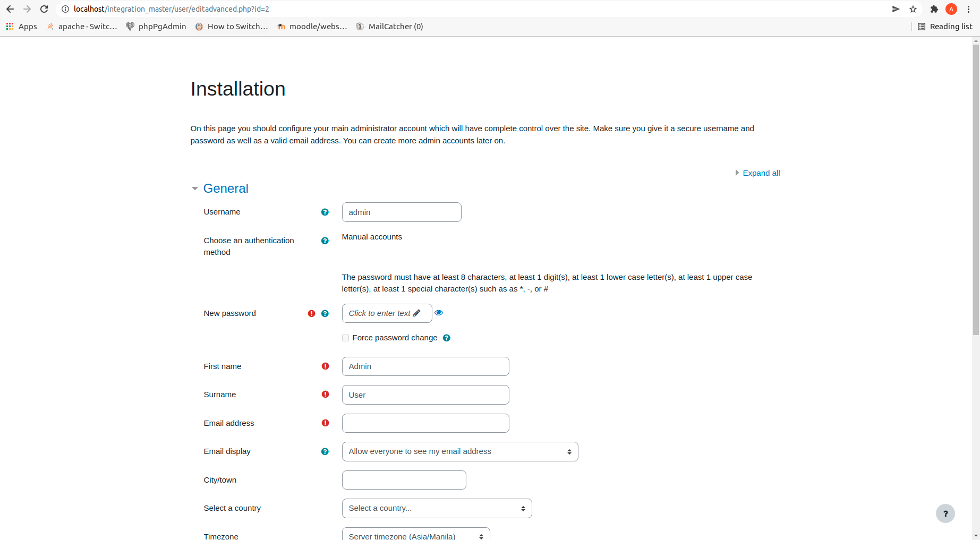
Task: Click the Surname input field
Action: tap(425, 395)
